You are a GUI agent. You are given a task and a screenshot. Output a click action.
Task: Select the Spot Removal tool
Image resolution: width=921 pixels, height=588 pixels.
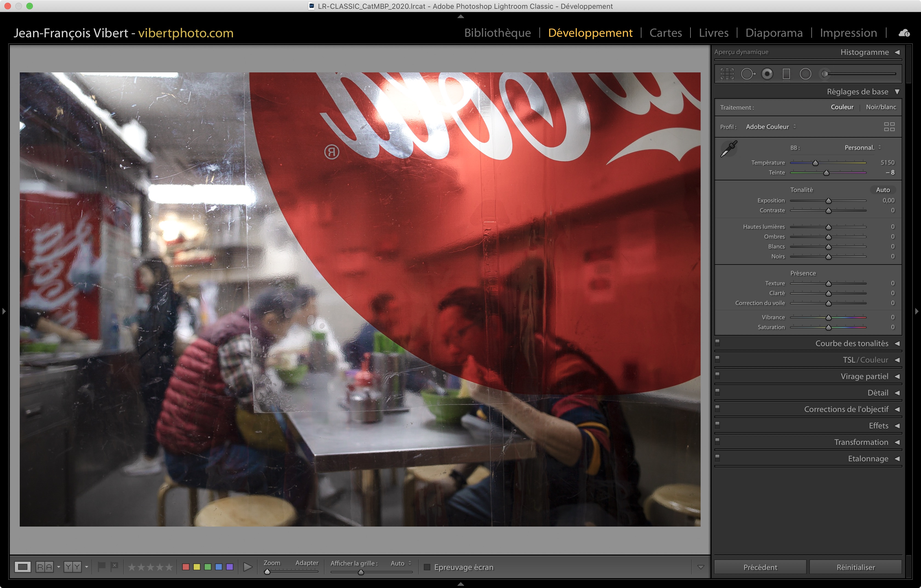[747, 74]
